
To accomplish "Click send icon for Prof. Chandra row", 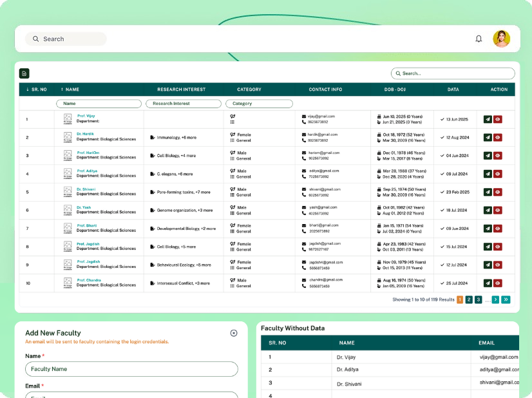I will point(488,283).
